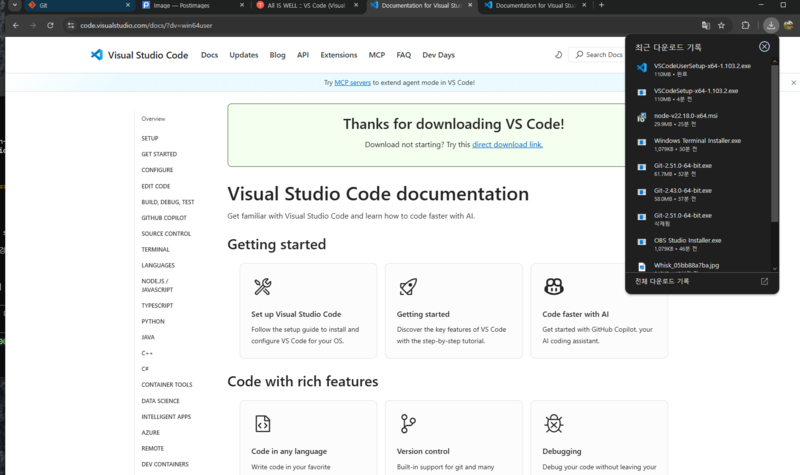Reload the page with the refresh icon
800x475 pixels.
click(x=50, y=25)
